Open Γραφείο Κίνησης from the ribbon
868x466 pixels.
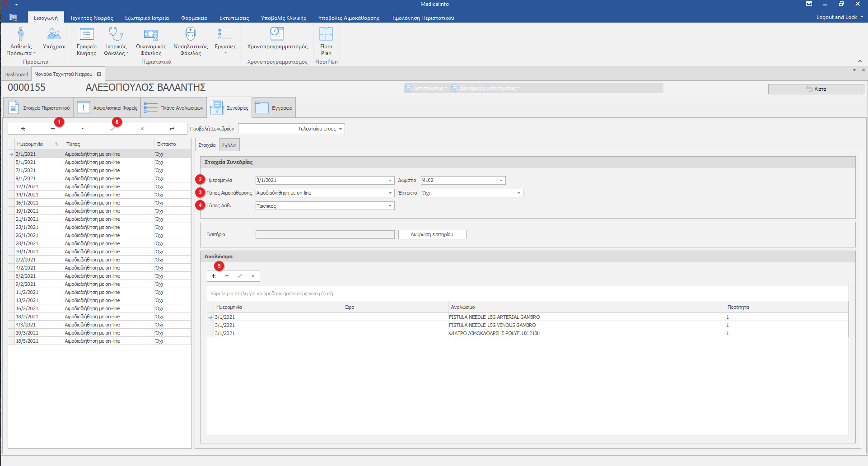point(86,41)
